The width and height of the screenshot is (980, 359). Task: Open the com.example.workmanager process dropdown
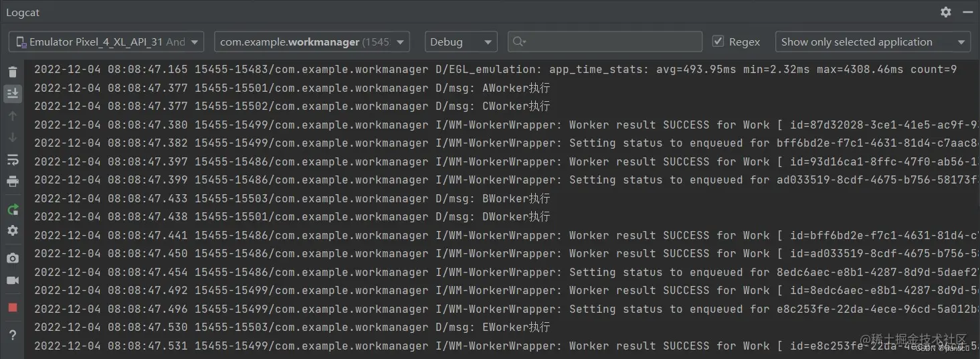tap(312, 42)
